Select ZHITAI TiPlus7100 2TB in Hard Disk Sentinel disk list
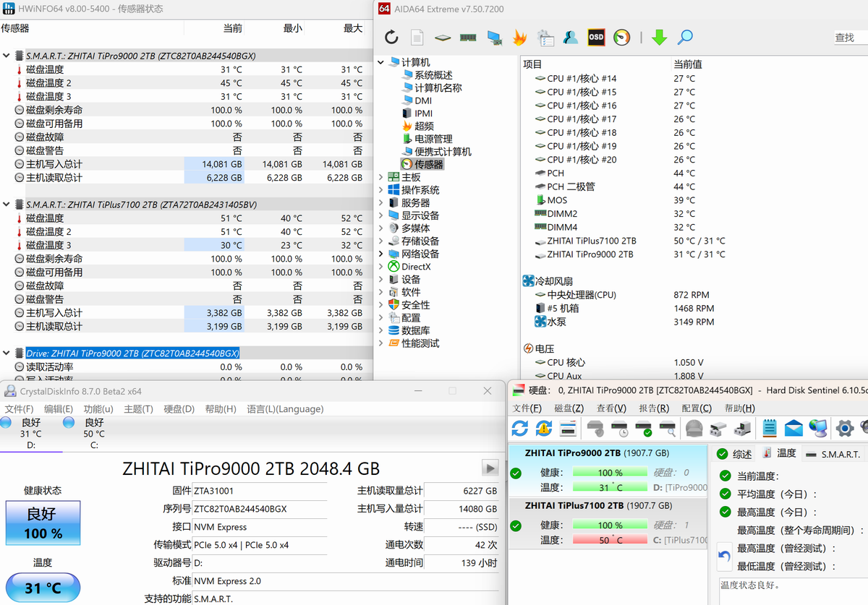 tap(608, 523)
